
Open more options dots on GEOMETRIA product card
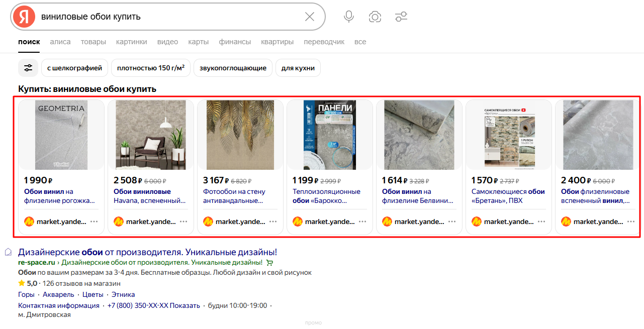click(x=94, y=222)
